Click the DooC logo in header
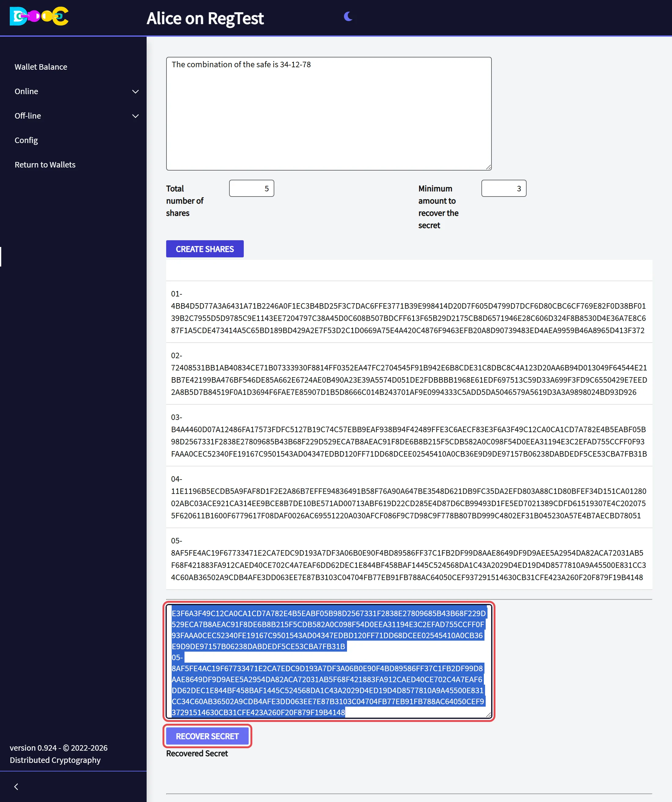Image resolution: width=672 pixels, height=802 pixels. [x=39, y=16]
